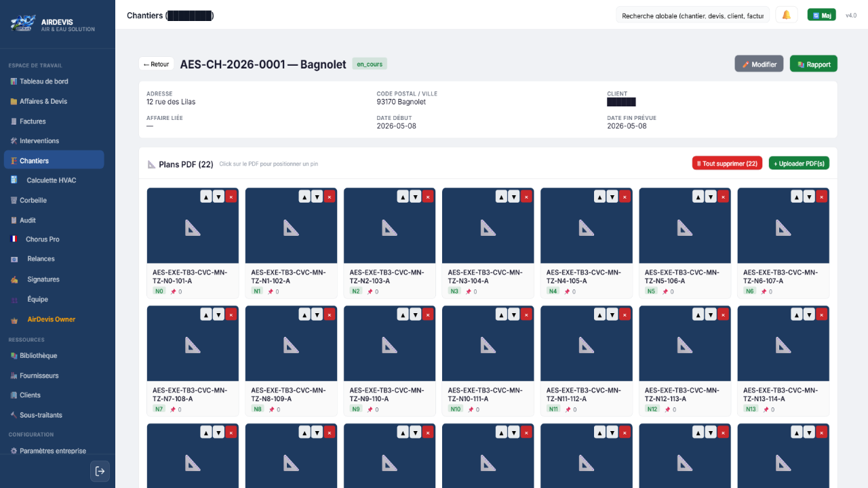
Task: Open Fournisseurs list
Action: click(x=54, y=375)
